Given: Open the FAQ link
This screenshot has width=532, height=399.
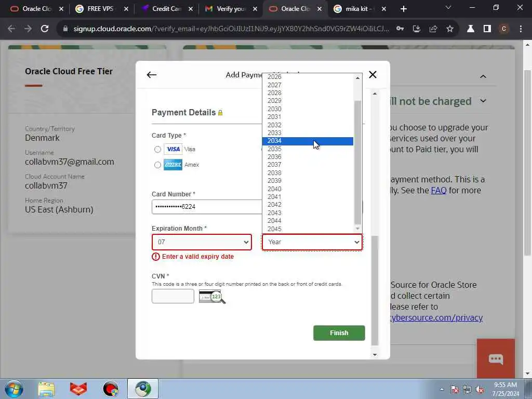Looking at the screenshot, I should pos(438,190).
